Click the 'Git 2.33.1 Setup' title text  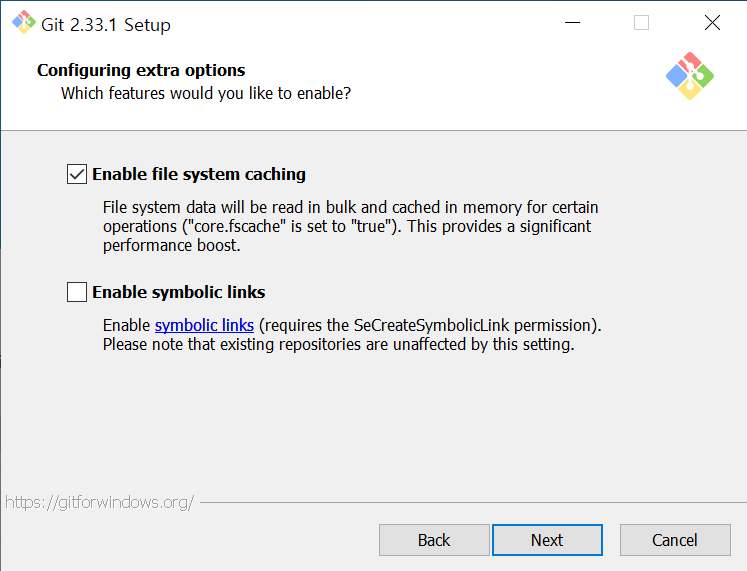[108, 24]
